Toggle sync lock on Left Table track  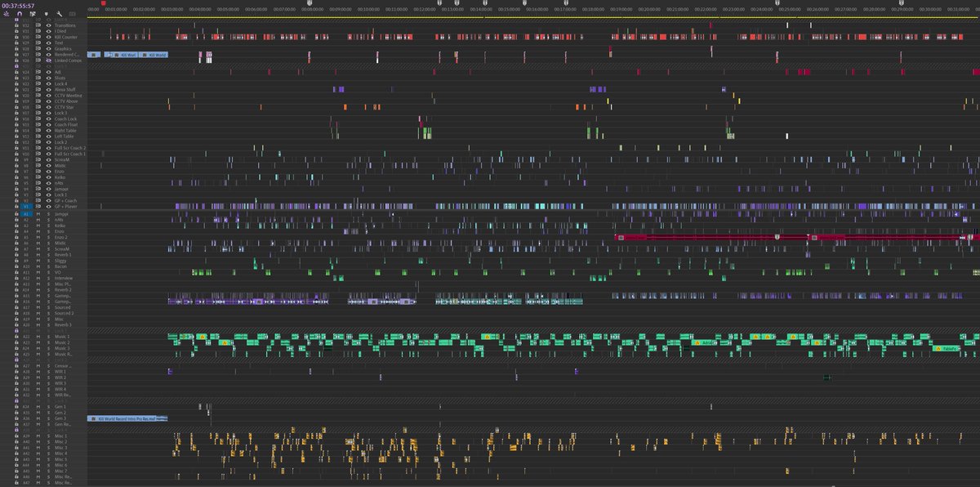click(38, 136)
